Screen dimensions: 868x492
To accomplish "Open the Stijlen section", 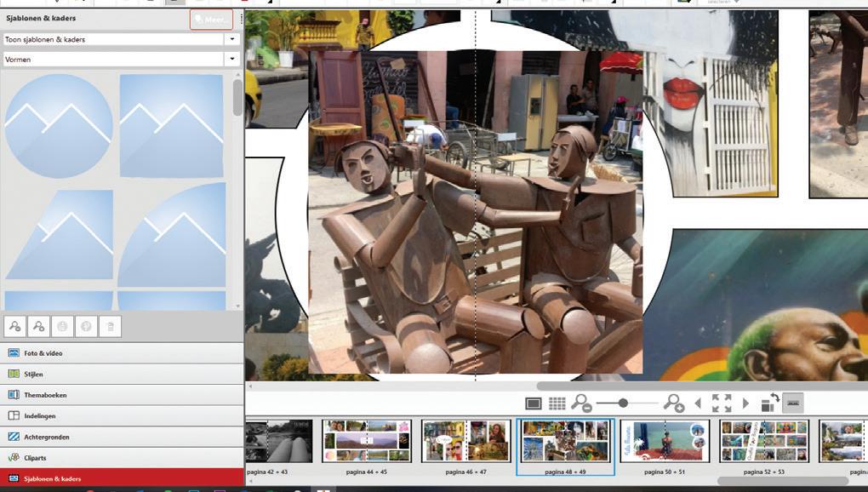I will (x=122, y=374).
